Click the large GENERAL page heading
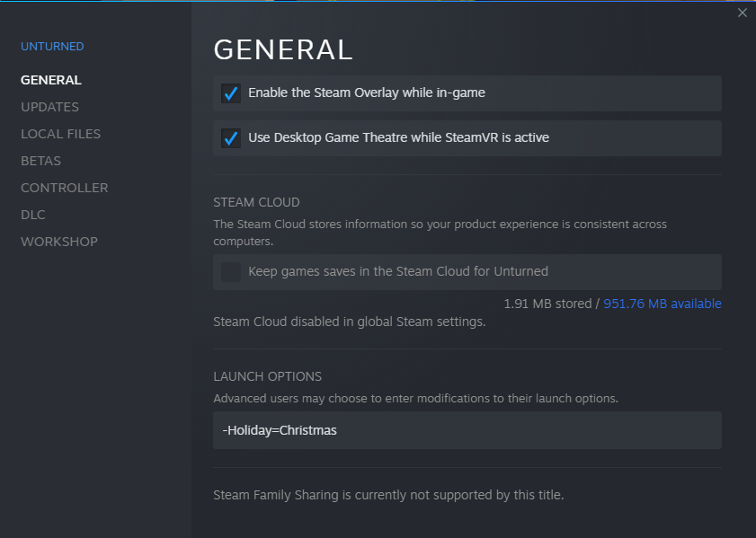The image size is (756, 538). point(282,49)
